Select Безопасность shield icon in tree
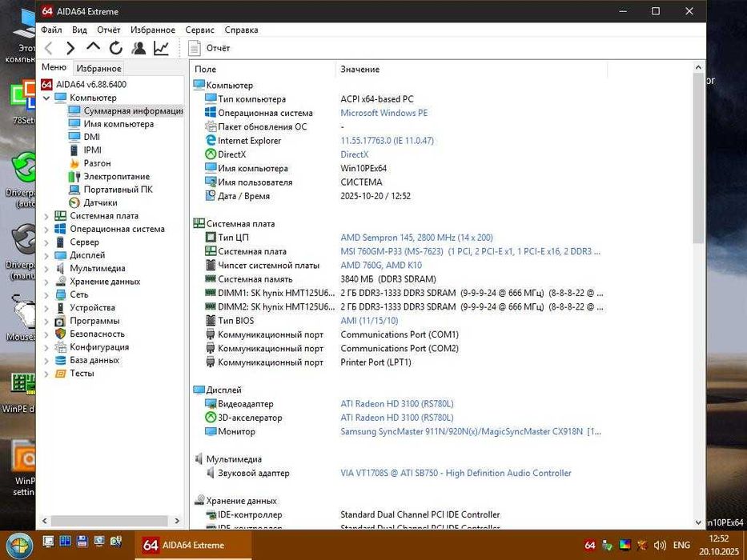The height and width of the screenshot is (560, 747). (61, 334)
